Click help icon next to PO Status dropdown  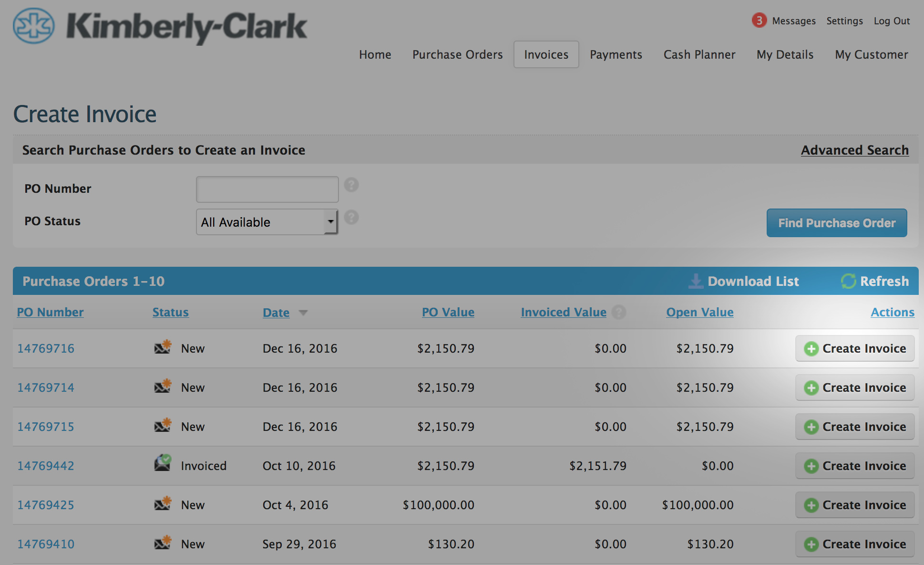click(351, 217)
